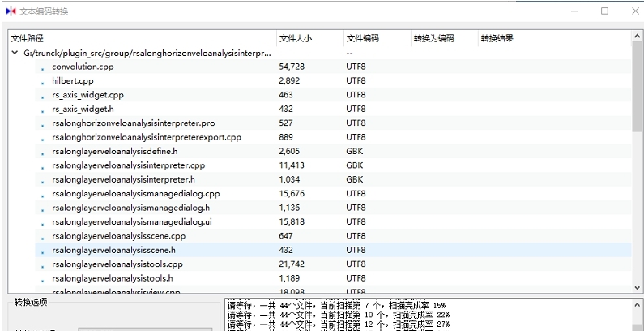Click the app icon in the title bar
This screenshot has width=644, height=331.
point(11,11)
